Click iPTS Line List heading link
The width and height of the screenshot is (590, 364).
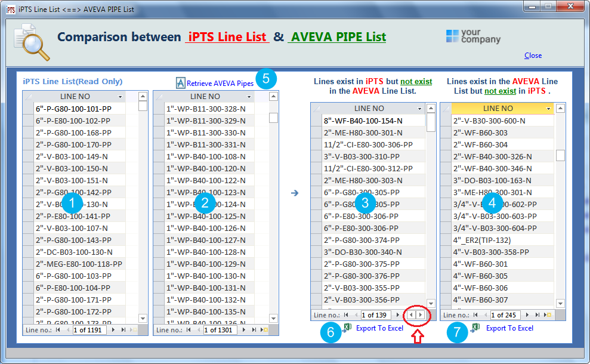(x=227, y=37)
